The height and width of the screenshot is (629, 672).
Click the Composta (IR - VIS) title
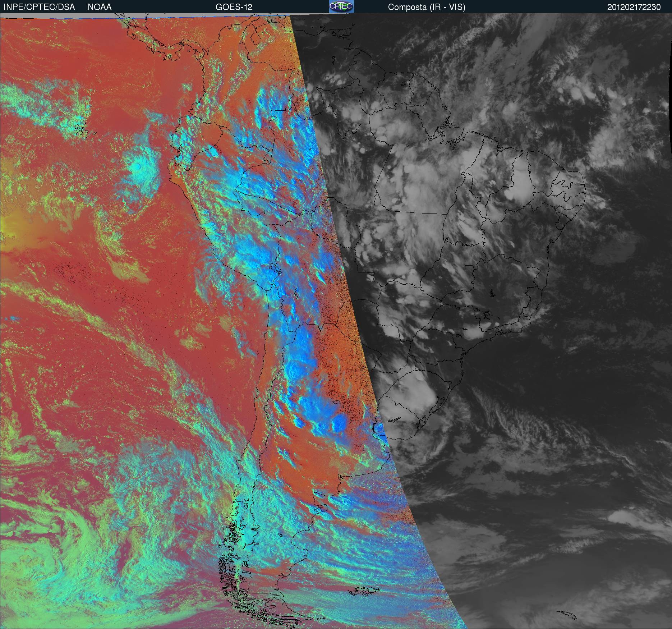click(x=427, y=7)
